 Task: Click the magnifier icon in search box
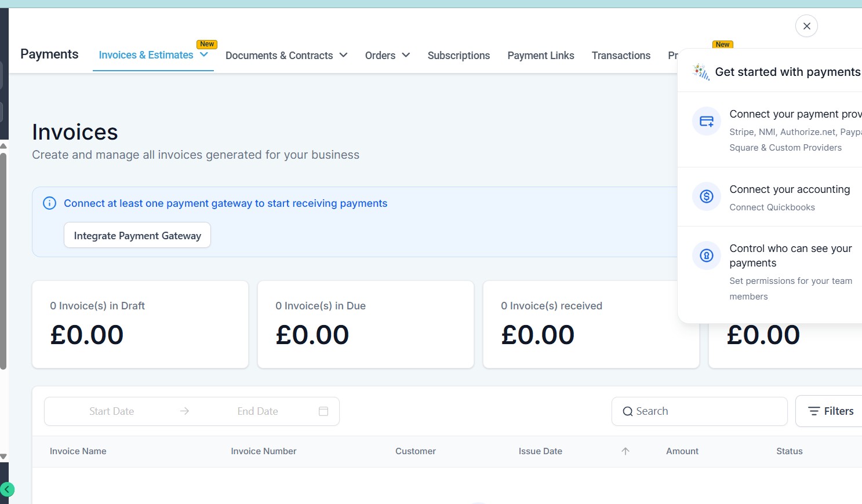coord(627,411)
